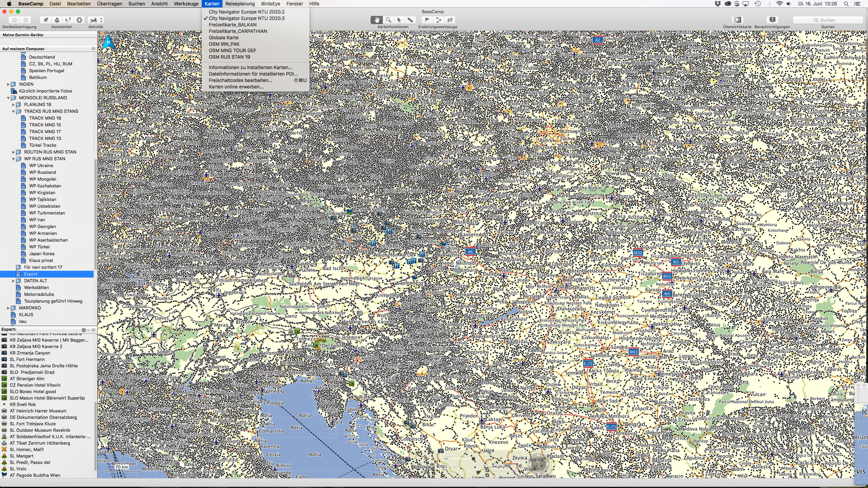This screenshot has width=868, height=488.
Task: Open the backpack assistant icon
Action: [57, 20]
